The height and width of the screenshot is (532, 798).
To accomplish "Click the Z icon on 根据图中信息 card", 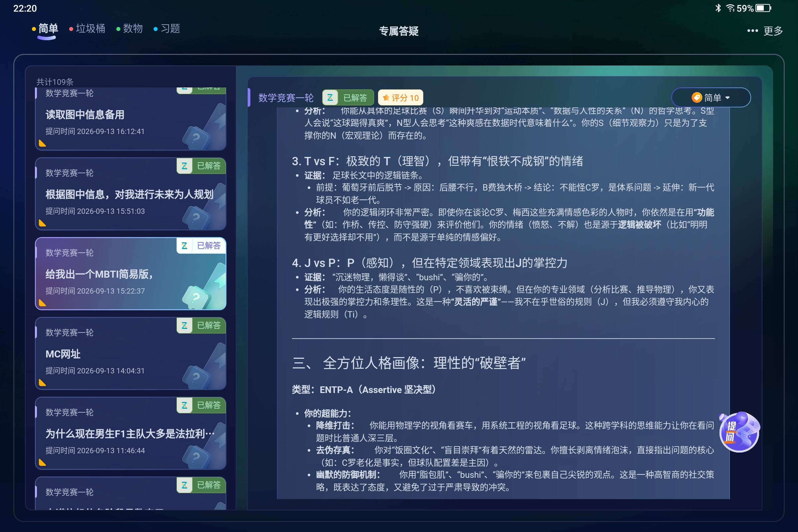I will pos(185,166).
